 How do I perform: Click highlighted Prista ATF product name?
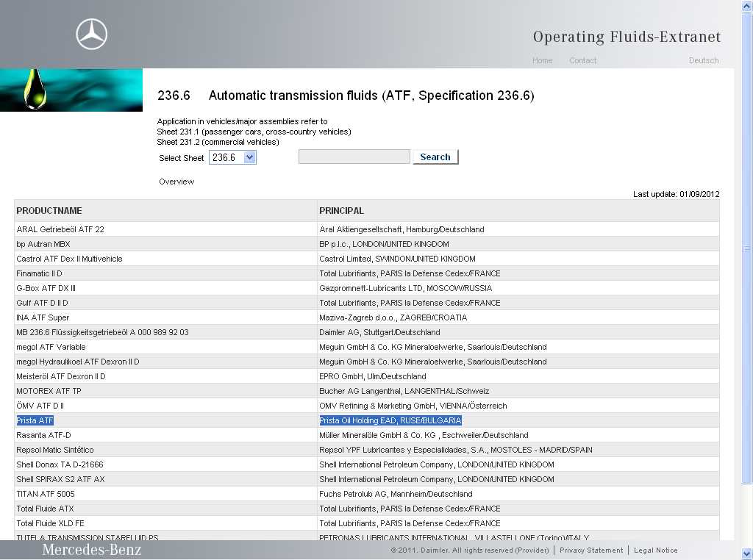(35, 420)
